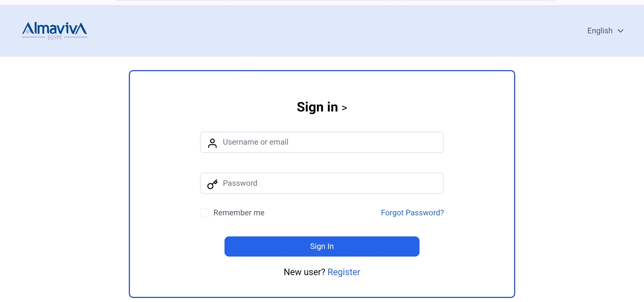The image size is (644, 302).
Task: Click the EGYPT text under the logo
Action: 55,38
